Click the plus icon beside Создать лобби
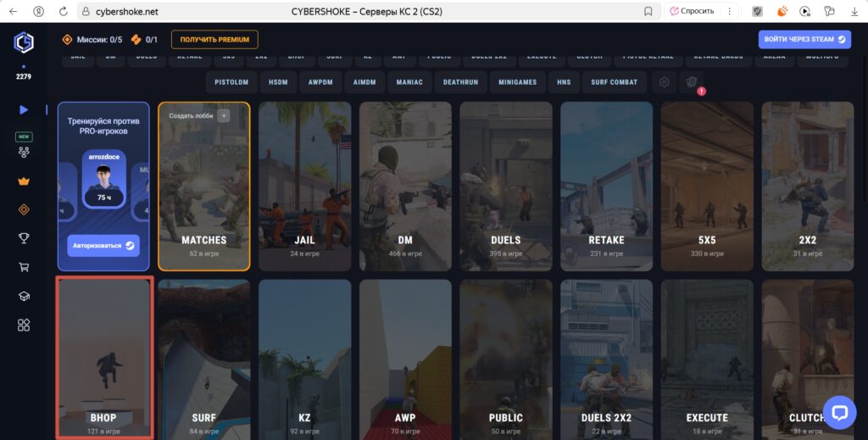 tap(224, 115)
